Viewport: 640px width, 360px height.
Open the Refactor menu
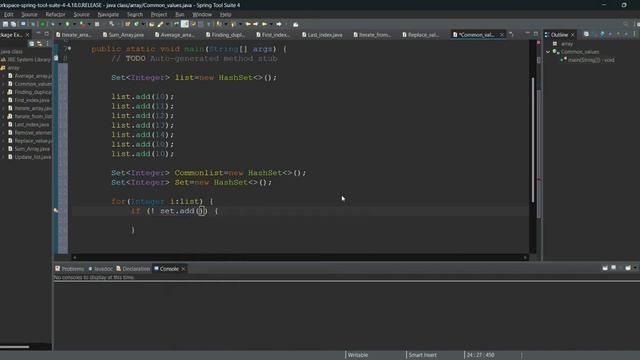point(55,14)
